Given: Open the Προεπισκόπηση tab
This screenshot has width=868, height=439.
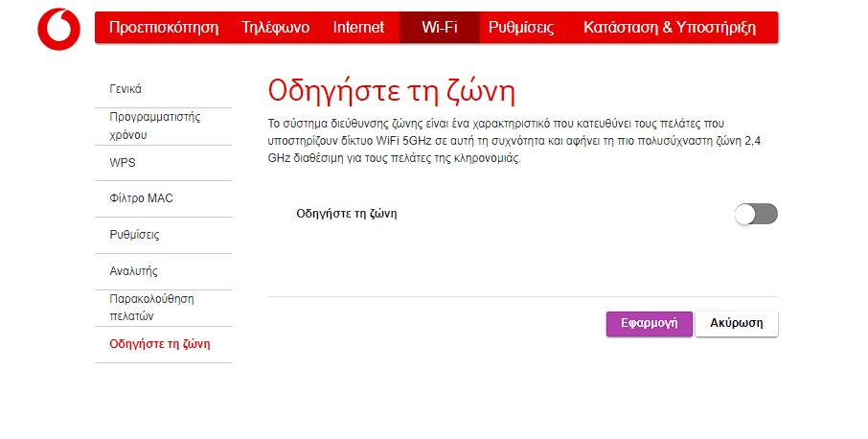Looking at the screenshot, I should (x=164, y=27).
